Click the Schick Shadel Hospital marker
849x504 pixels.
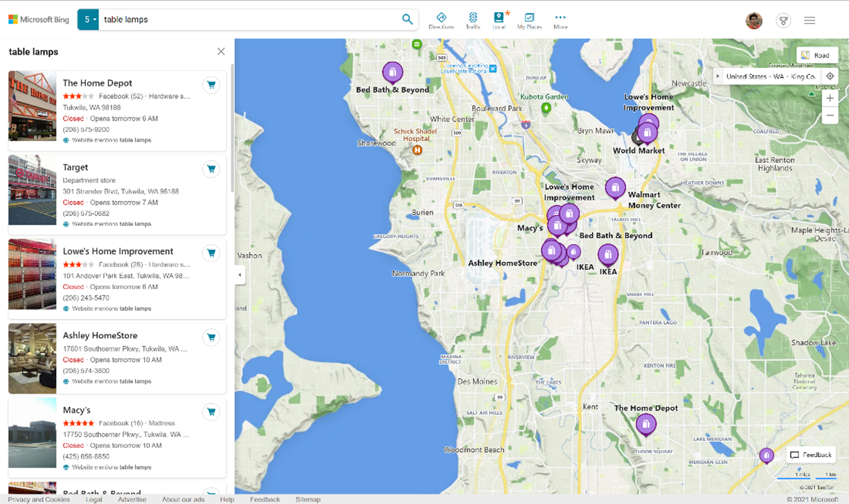point(417,150)
